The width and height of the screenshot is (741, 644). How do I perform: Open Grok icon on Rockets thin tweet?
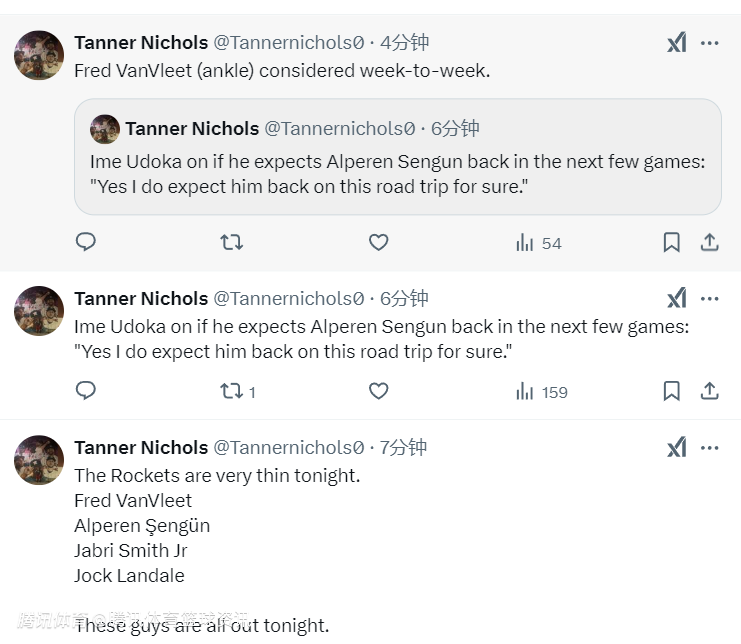coord(677,447)
